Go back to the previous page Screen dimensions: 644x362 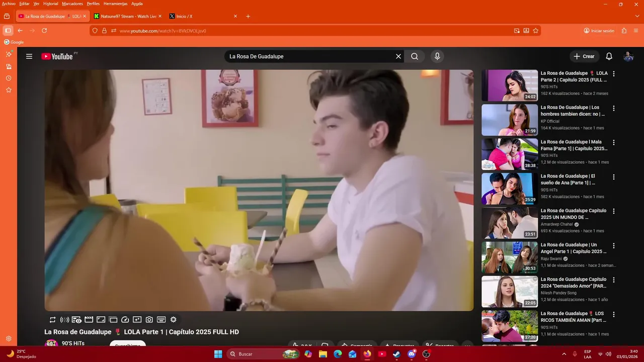tap(20, 31)
